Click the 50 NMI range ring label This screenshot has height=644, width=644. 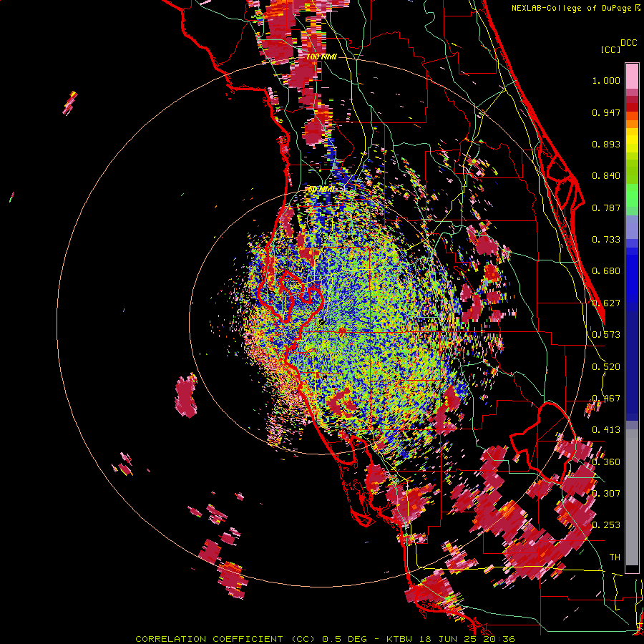(321, 190)
